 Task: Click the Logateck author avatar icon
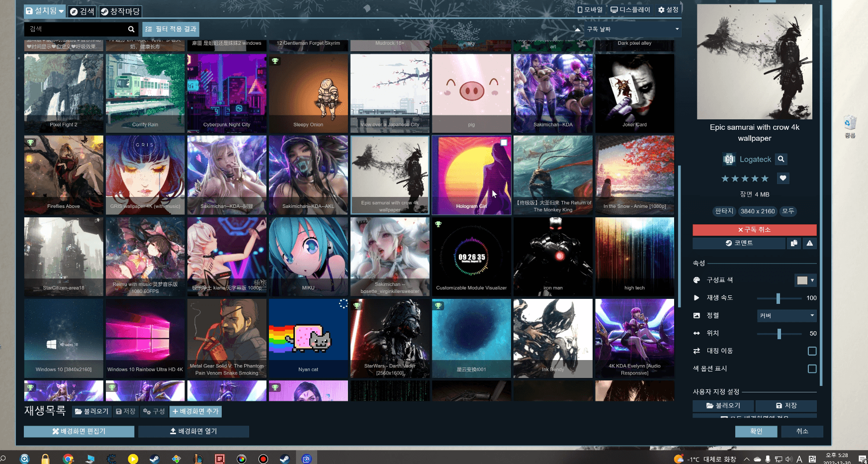pyautogui.click(x=729, y=159)
